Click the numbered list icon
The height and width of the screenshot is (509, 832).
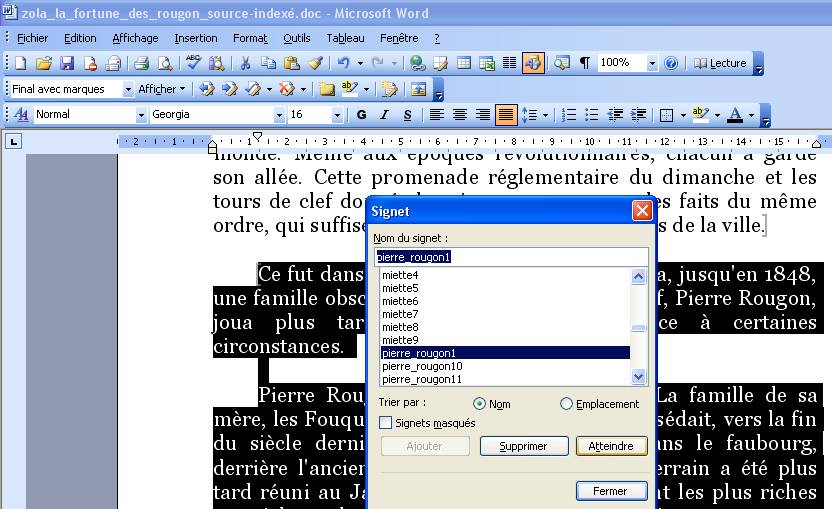569,115
